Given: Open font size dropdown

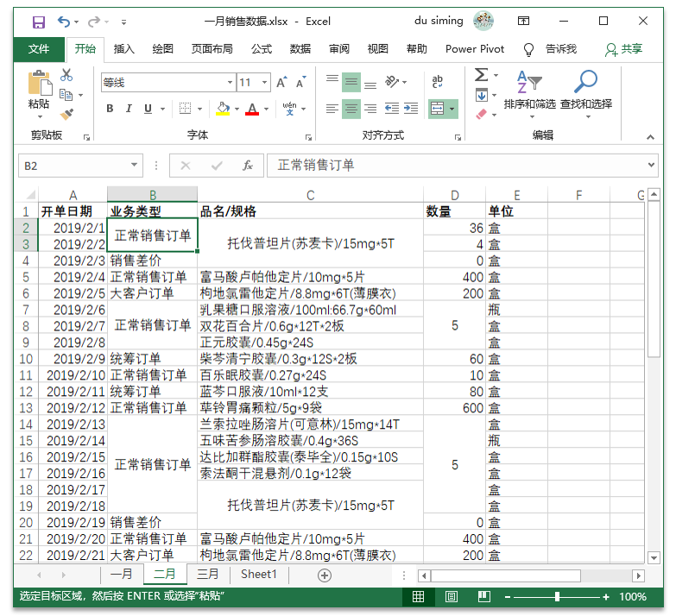Looking at the screenshot, I should click(265, 82).
